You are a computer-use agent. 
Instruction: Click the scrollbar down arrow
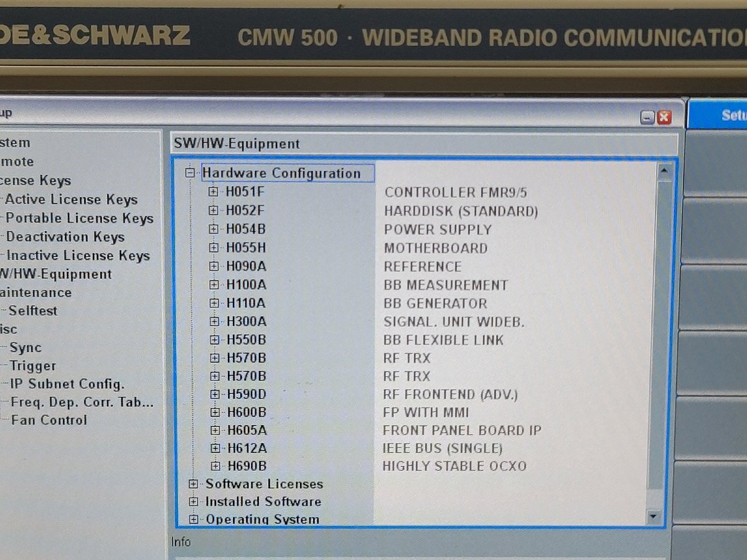tap(652, 516)
